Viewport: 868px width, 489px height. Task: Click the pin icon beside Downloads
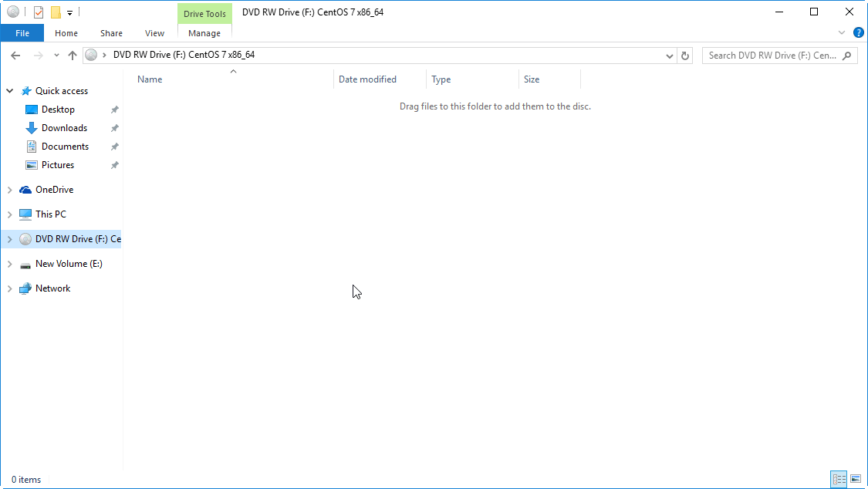pos(115,128)
